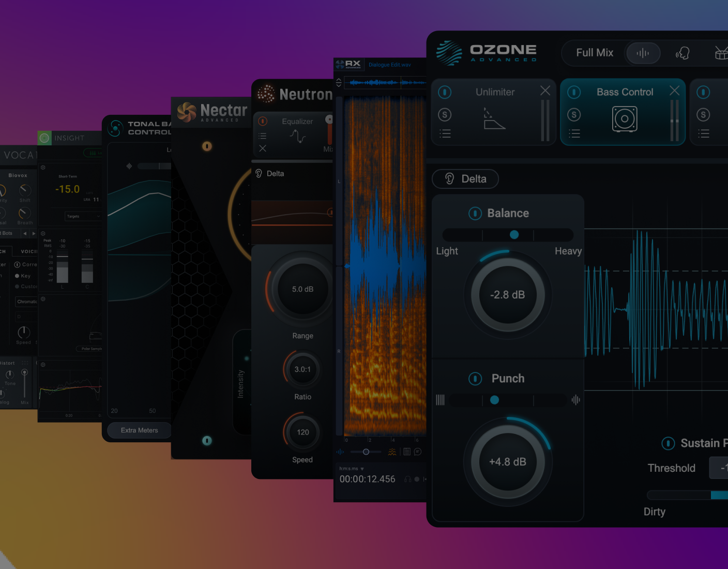
Task: Expand the RX waveform overview arrows
Action: click(x=339, y=83)
